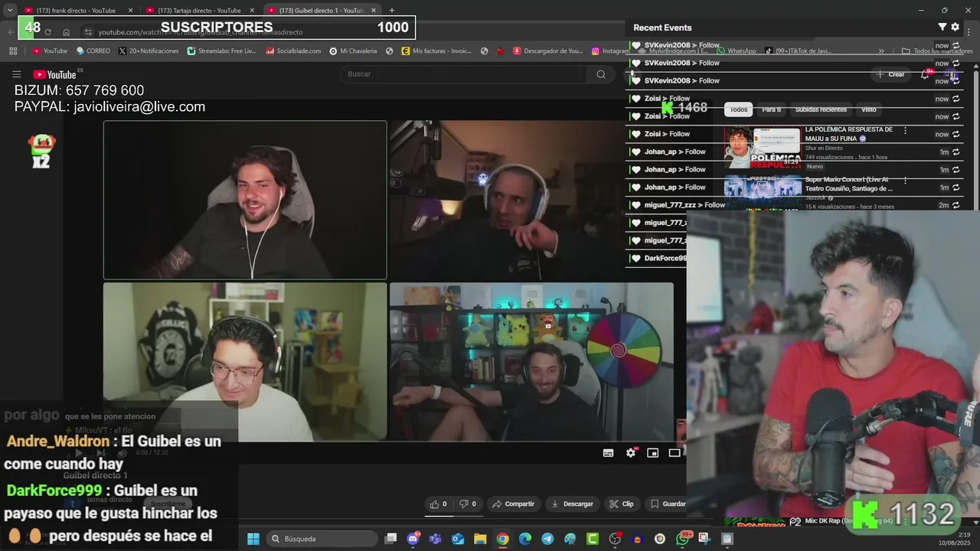
Task: Switch the video to miniplayer
Action: point(653,453)
